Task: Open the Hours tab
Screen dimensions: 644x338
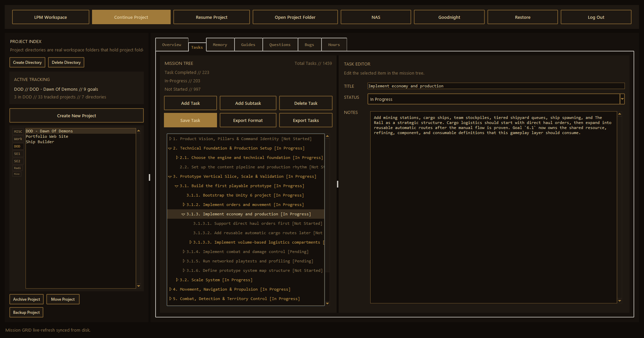Action: click(334, 45)
